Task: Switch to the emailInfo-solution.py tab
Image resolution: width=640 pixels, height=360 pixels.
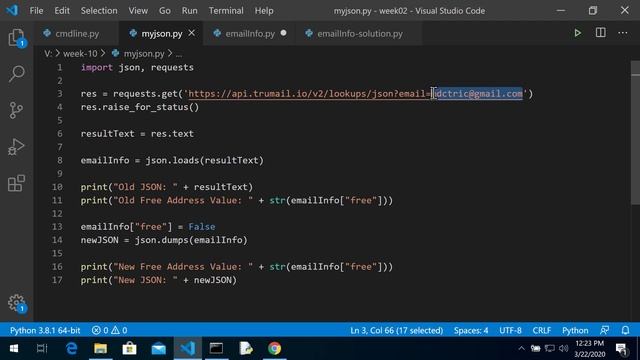Action: point(359,33)
